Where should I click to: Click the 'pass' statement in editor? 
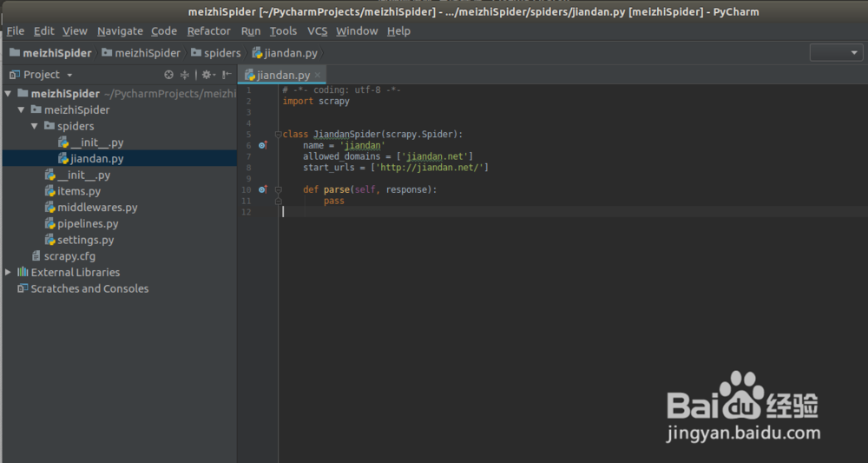334,201
